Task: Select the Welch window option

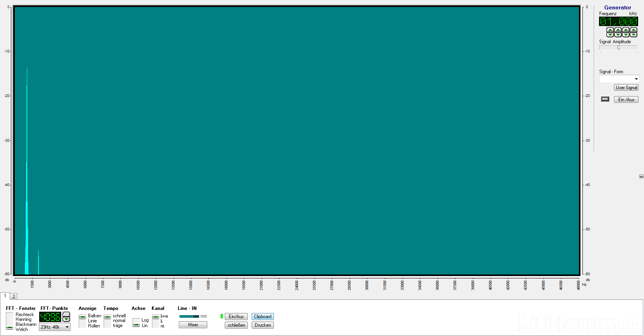Action: point(21,329)
